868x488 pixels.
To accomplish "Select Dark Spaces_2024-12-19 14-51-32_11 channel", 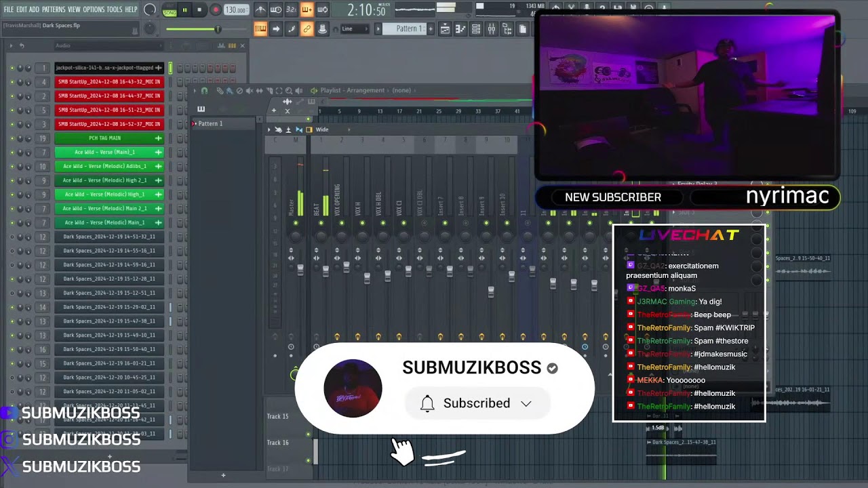I will [x=109, y=237].
